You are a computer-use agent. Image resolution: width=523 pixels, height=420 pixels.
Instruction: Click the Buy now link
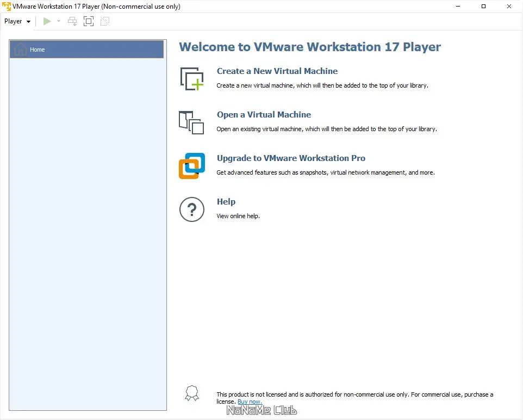250,402
